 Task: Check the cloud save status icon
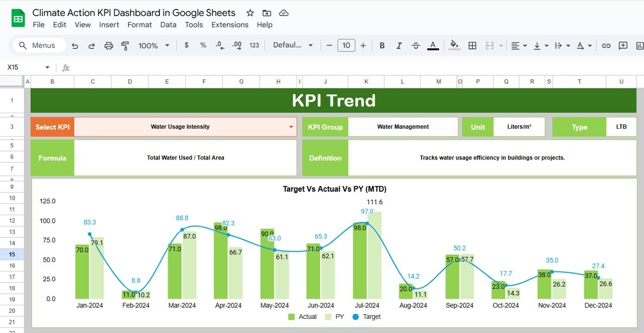point(284,13)
